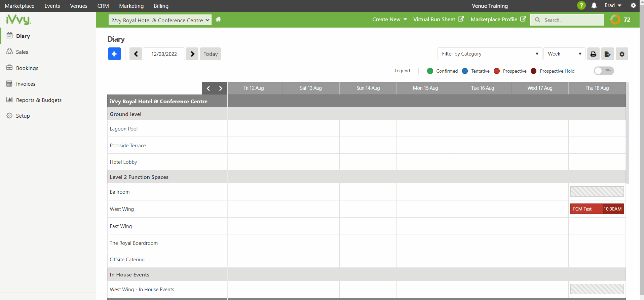The width and height of the screenshot is (644, 300).
Task: Go to next date arrow
Action: [192, 54]
